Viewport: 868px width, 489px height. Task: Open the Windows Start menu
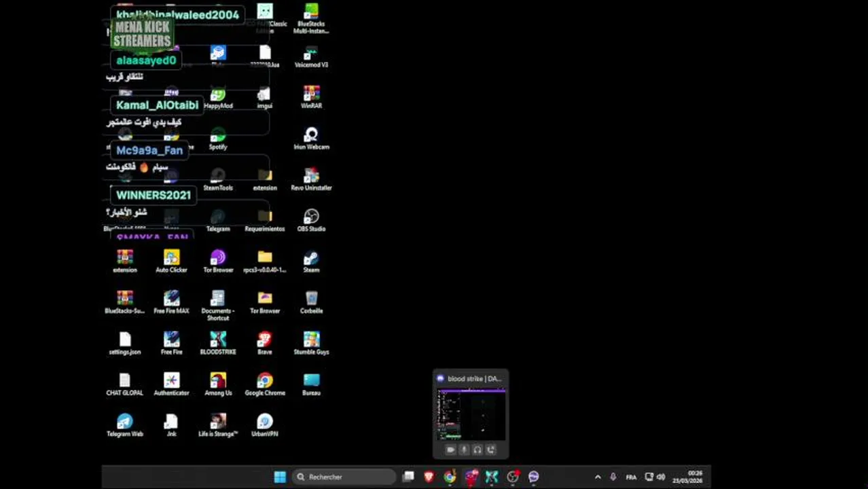point(280,477)
